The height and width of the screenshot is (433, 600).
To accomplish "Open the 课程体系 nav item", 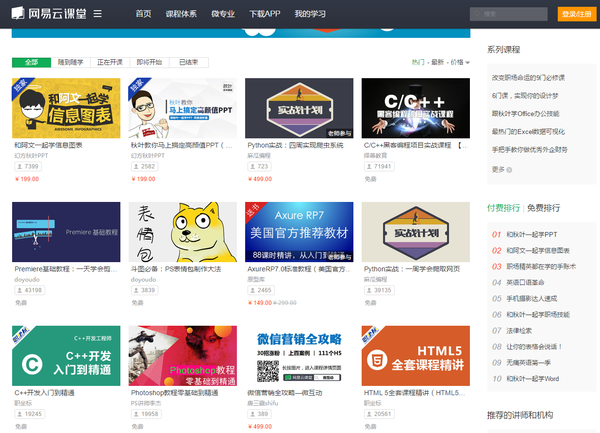I will tap(181, 14).
